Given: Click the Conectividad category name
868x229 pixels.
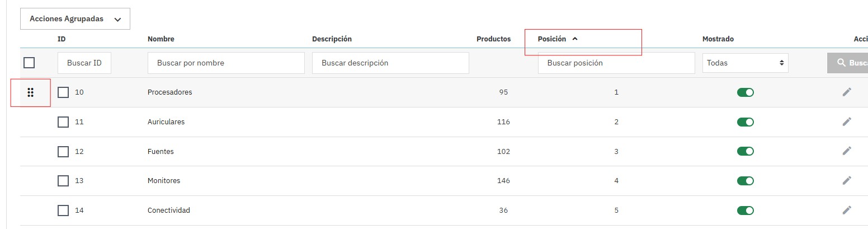Looking at the screenshot, I should point(168,210).
